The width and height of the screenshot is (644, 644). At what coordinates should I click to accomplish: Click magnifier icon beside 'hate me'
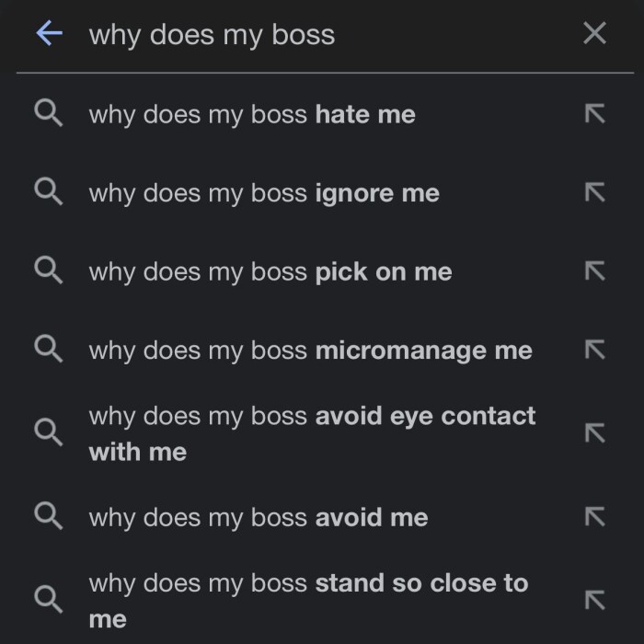coord(48,114)
